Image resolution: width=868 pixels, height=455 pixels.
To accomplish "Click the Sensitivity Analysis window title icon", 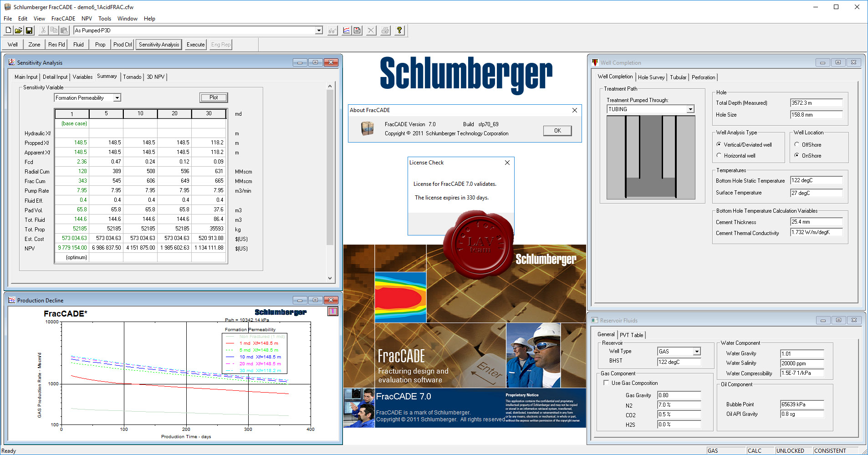I will click(11, 62).
